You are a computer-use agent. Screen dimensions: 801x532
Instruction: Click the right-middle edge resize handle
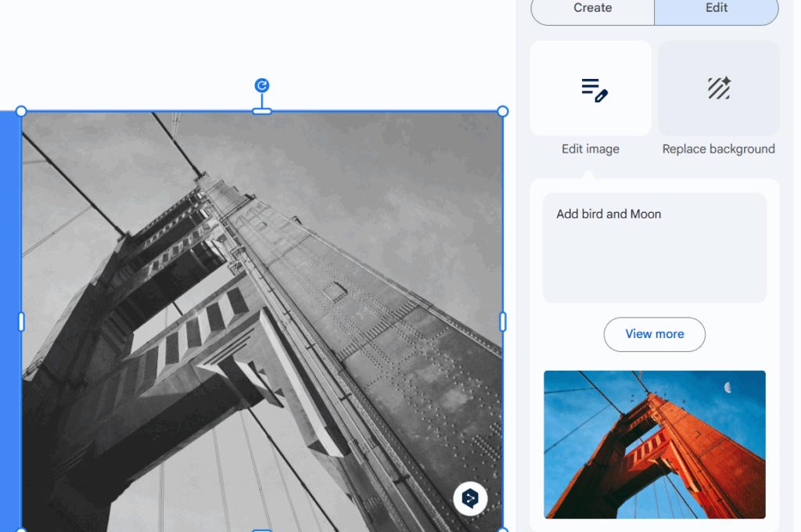pos(503,322)
